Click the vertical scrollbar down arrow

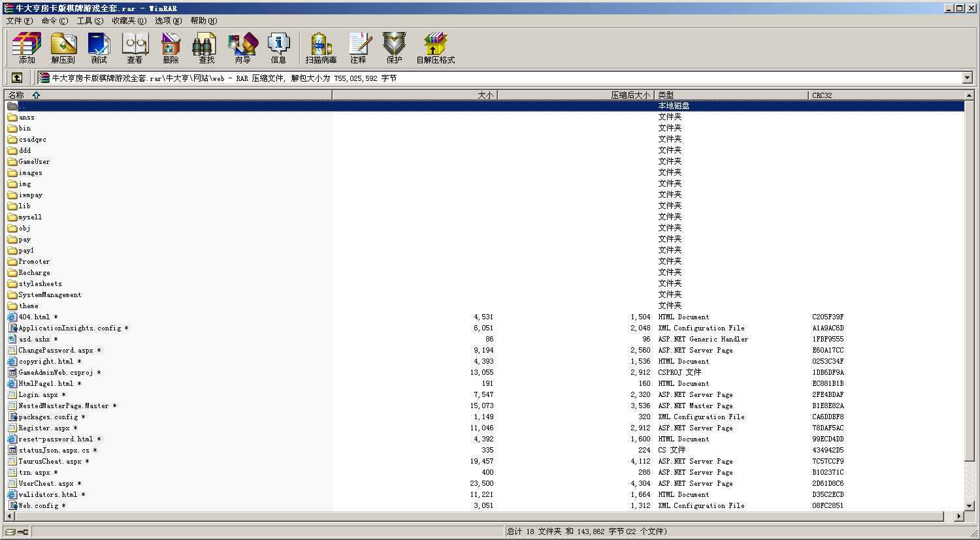tap(970, 506)
